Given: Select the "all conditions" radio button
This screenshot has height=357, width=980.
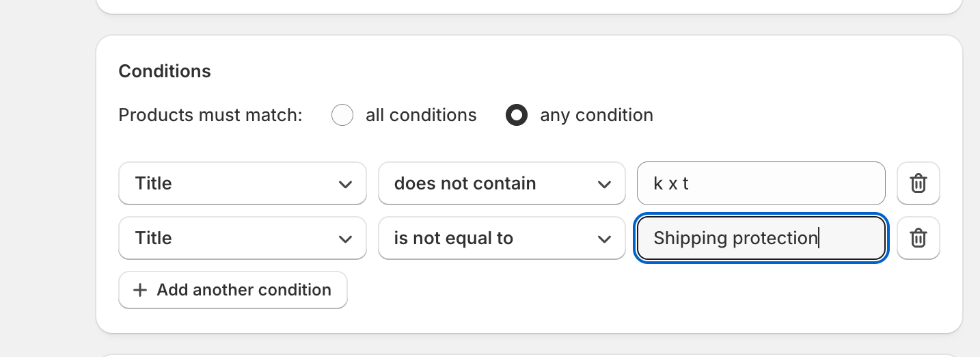Looking at the screenshot, I should pos(342,115).
